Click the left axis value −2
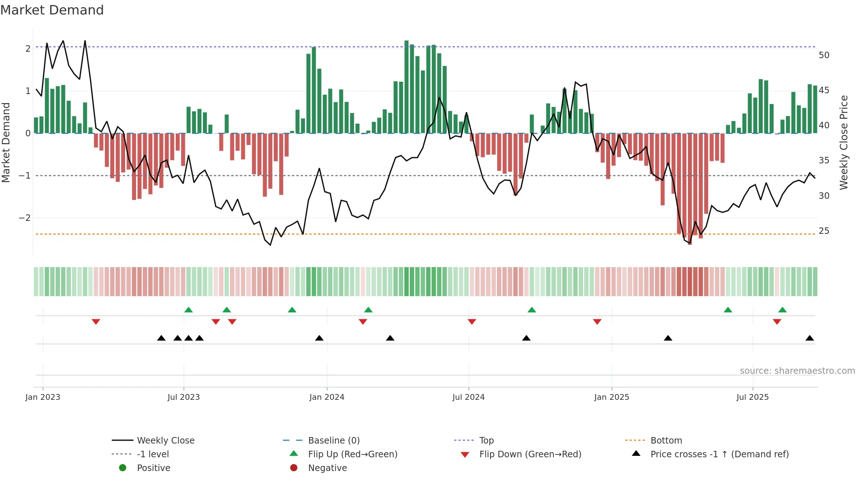 pos(25,218)
